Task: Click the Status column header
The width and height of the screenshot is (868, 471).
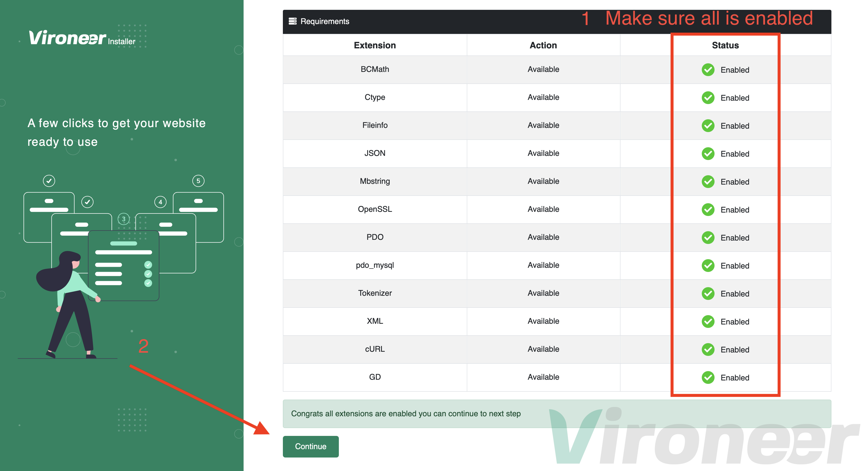Action: click(725, 45)
